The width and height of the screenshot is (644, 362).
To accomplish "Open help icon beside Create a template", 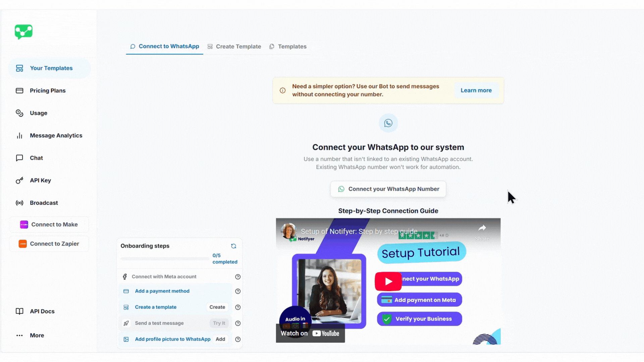I will (238, 307).
